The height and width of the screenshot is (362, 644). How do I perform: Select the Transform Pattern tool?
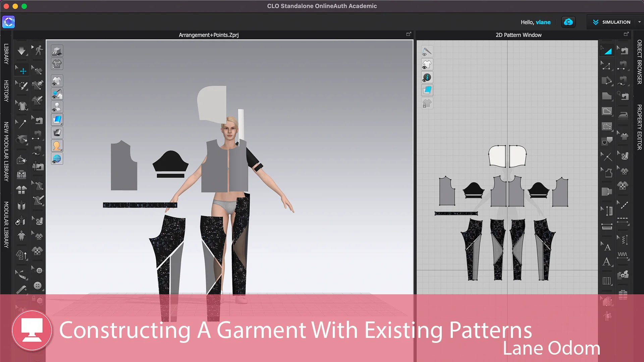point(607,51)
